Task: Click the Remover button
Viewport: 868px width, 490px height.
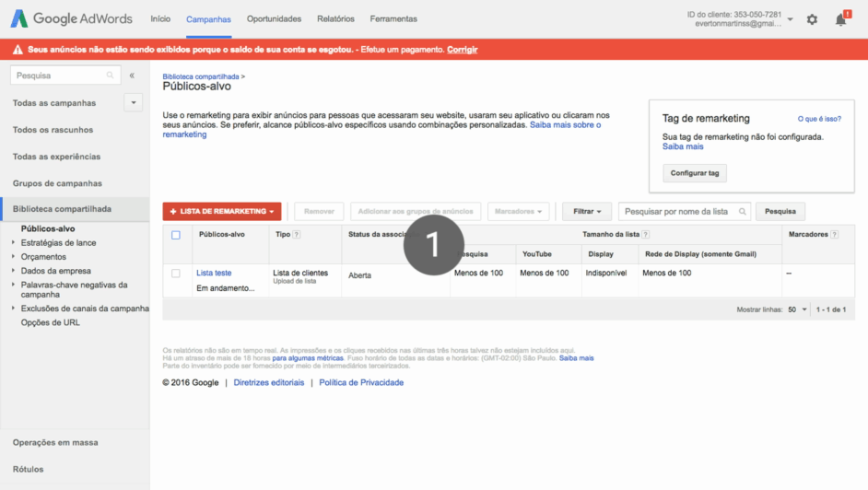Action: [319, 211]
